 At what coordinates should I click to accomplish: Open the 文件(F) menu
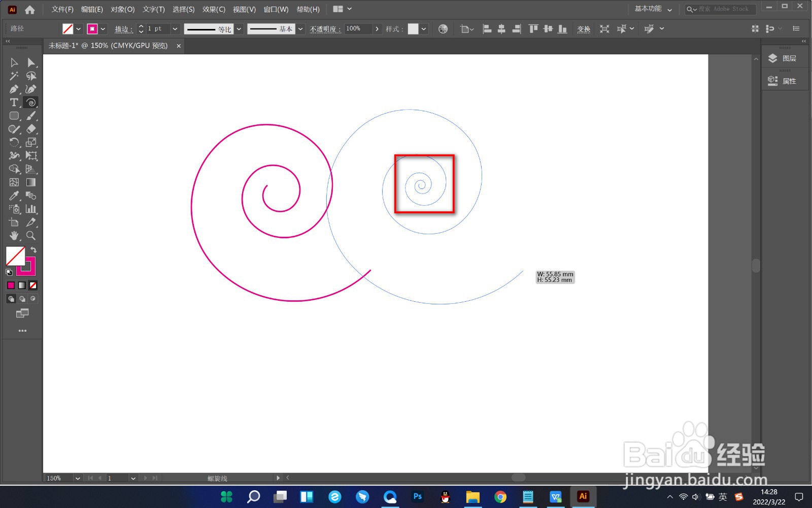pos(62,9)
